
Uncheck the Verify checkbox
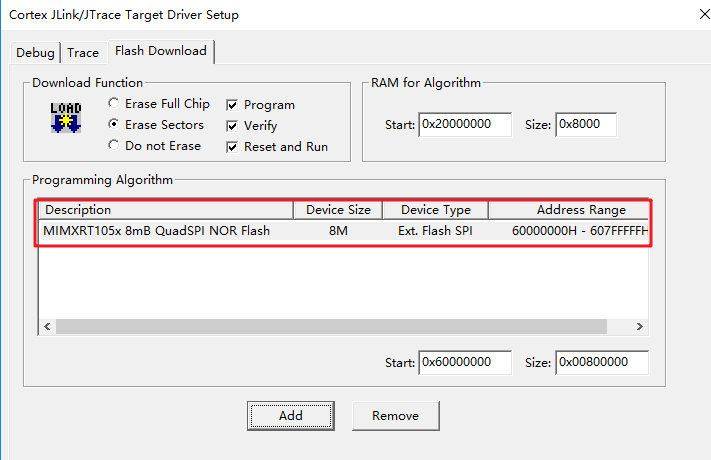click(233, 126)
